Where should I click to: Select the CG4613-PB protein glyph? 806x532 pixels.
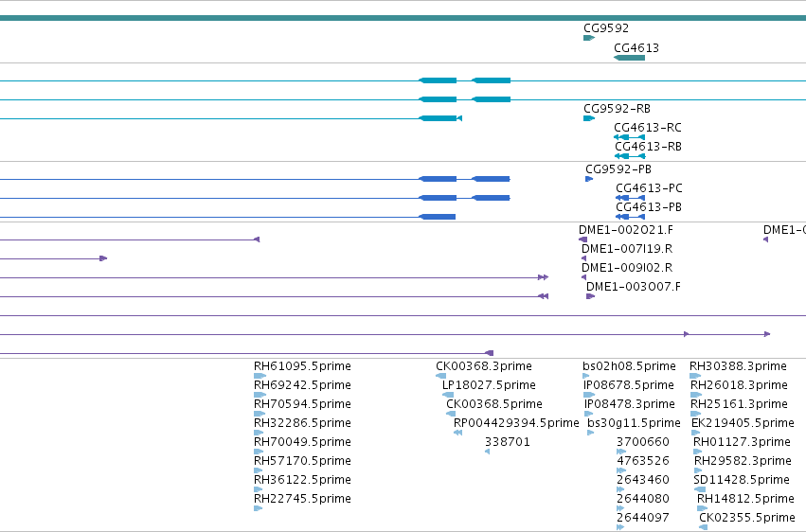point(630,217)
